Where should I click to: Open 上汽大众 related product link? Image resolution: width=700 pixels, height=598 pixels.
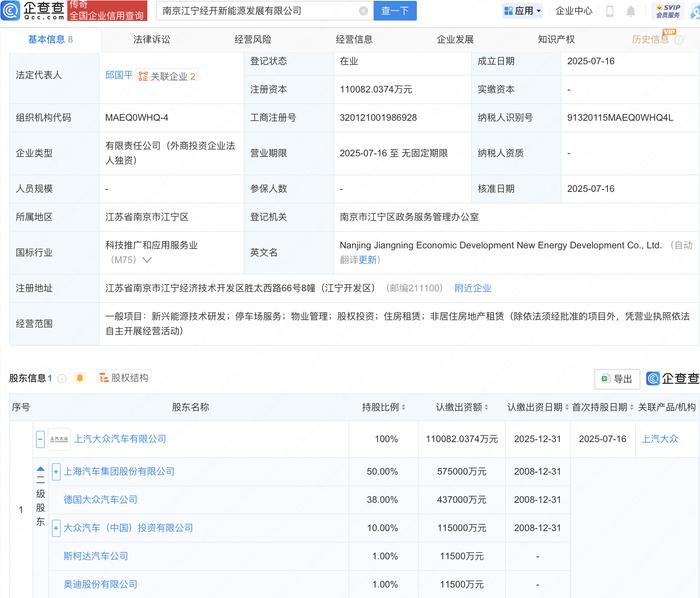click(x=660, y=439)
